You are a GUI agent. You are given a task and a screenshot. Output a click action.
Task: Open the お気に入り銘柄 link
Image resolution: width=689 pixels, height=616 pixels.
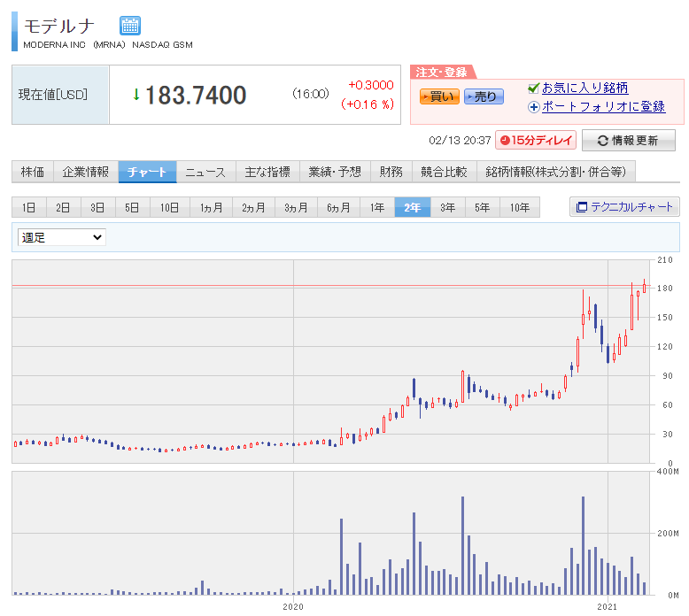(584, 88)
